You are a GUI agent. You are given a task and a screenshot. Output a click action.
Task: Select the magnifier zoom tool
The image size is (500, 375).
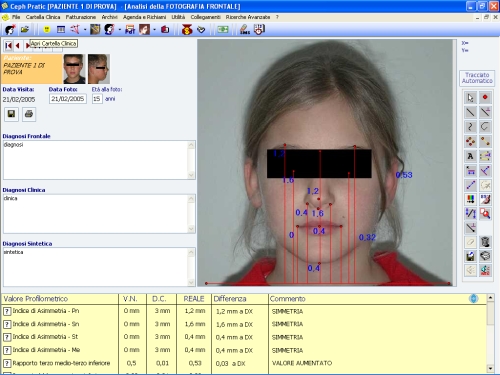pyautogui.click(x=485, y=213)
